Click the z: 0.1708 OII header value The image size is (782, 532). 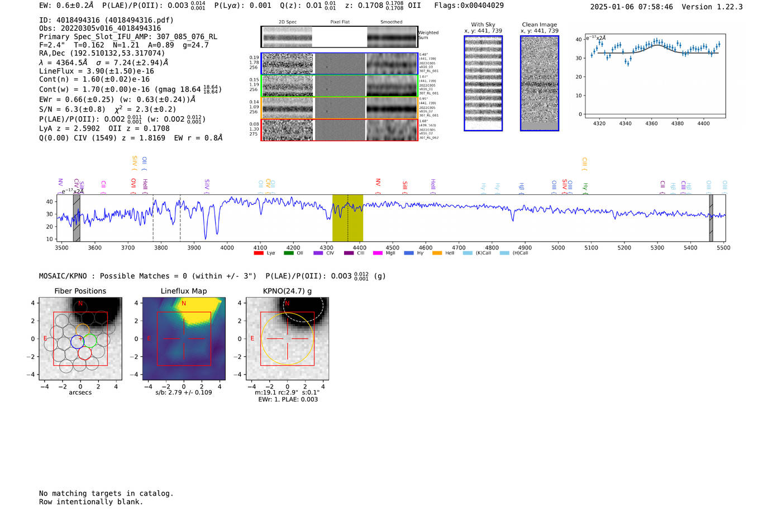tap(383, 6)
